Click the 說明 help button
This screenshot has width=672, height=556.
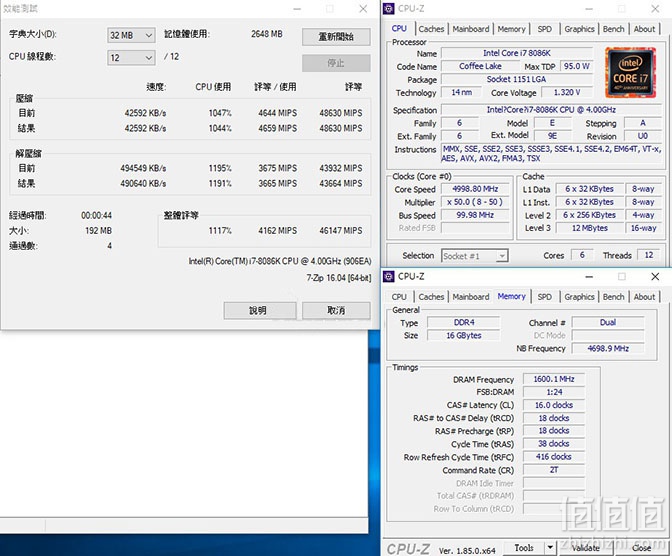(260, 310)
